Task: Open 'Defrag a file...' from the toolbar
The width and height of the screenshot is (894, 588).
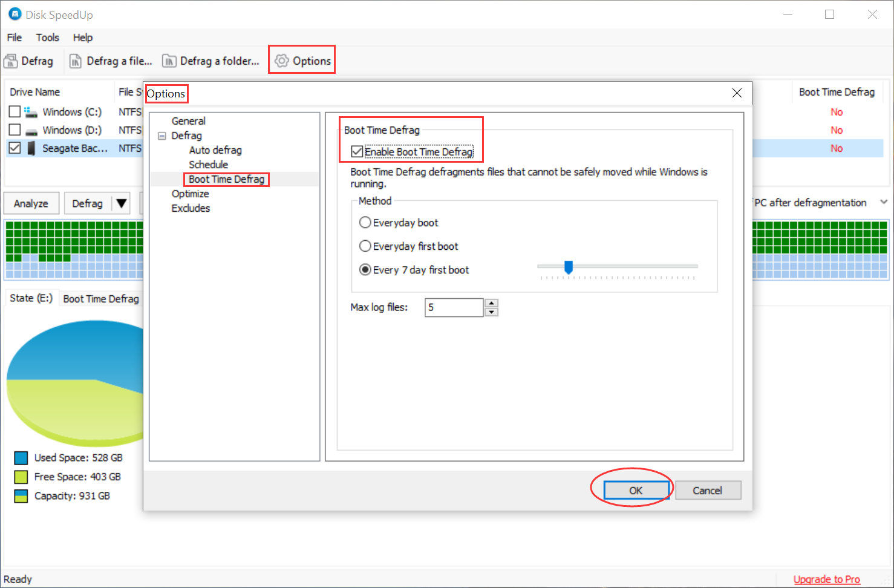Action: (x=76, y=60)
